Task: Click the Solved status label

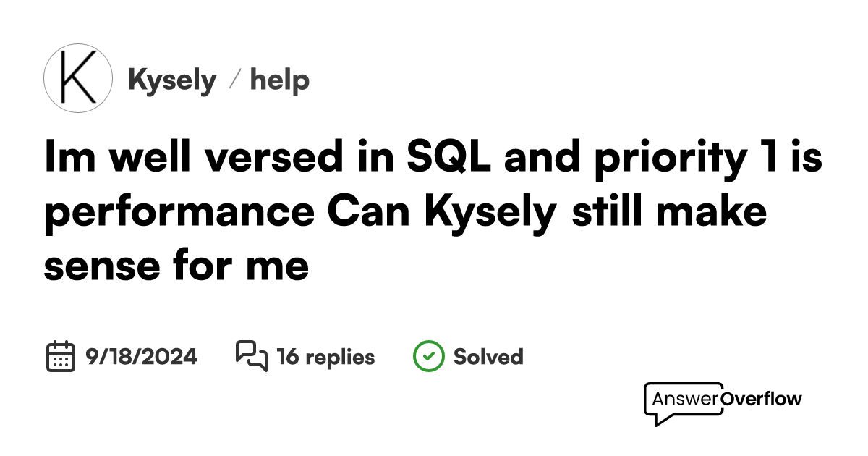Action: (x=488, y=357)
